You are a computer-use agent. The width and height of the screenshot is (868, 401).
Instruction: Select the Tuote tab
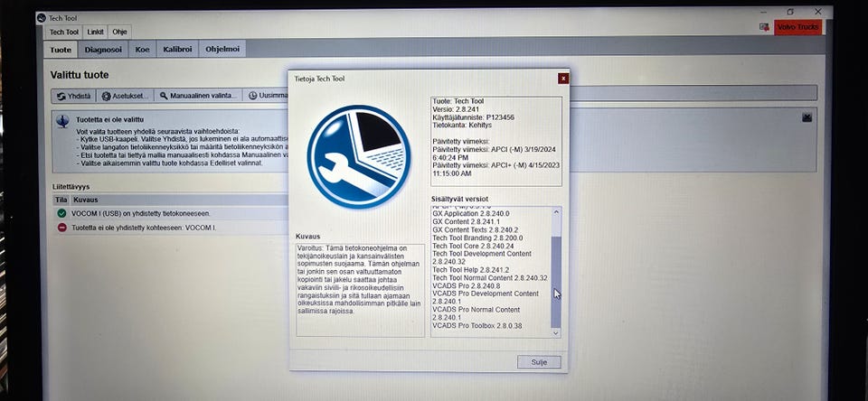tap(61, 50)
